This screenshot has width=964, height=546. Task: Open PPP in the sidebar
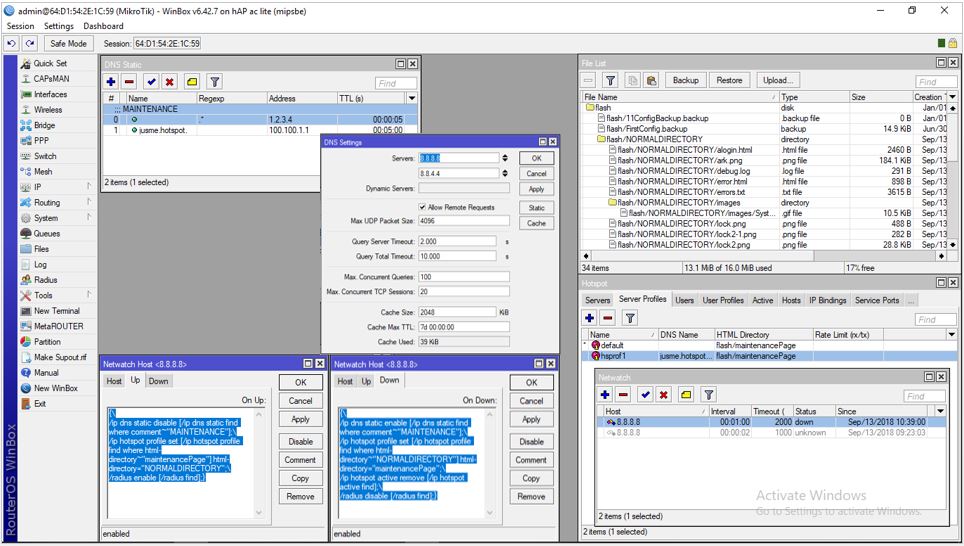click(41, 140)
